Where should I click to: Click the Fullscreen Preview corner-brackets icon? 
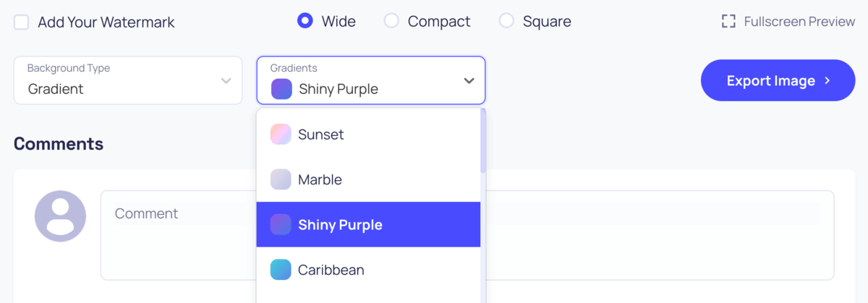click(728, 22)
